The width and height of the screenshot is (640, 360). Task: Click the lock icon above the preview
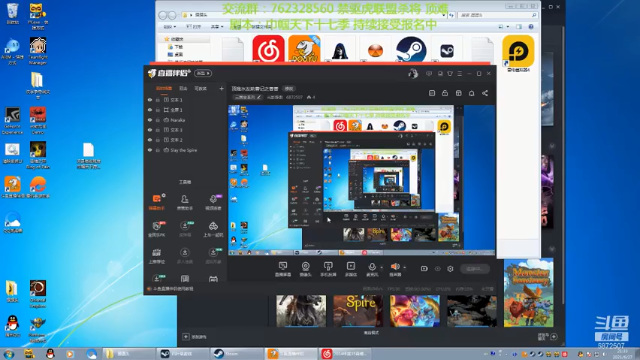point(445,93)
